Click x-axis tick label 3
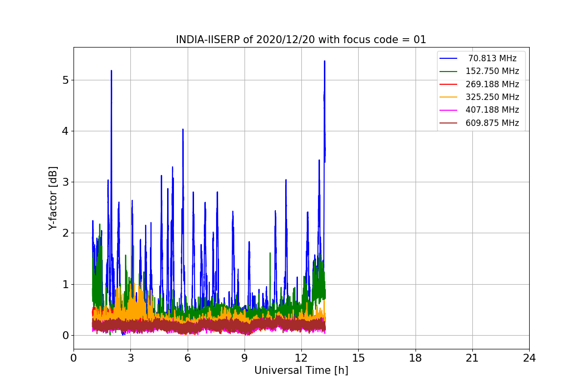 130,358
